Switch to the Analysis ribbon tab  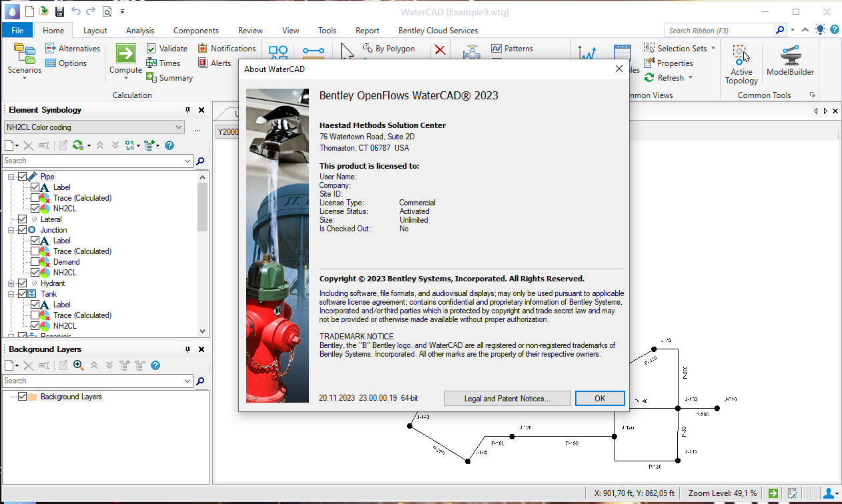pyautogui.click(x=140, y=31)
